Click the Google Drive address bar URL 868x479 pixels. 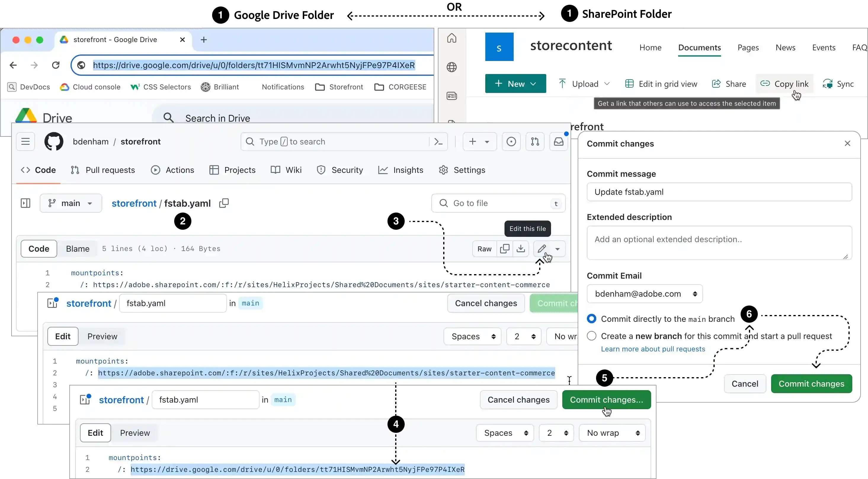(x=254, y=65)
